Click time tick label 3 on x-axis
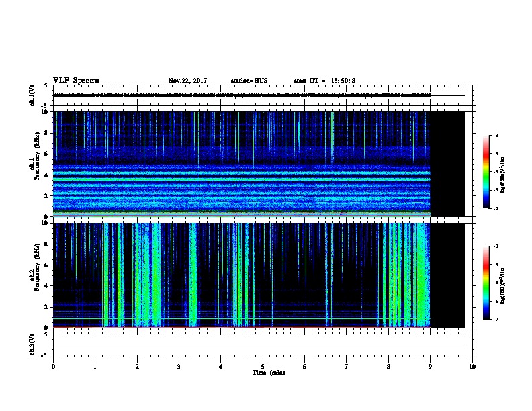 pos(179,366)
